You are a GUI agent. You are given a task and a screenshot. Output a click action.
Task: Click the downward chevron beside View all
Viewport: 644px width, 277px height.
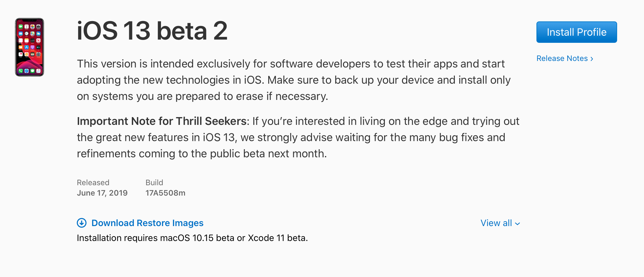[517, 224]
